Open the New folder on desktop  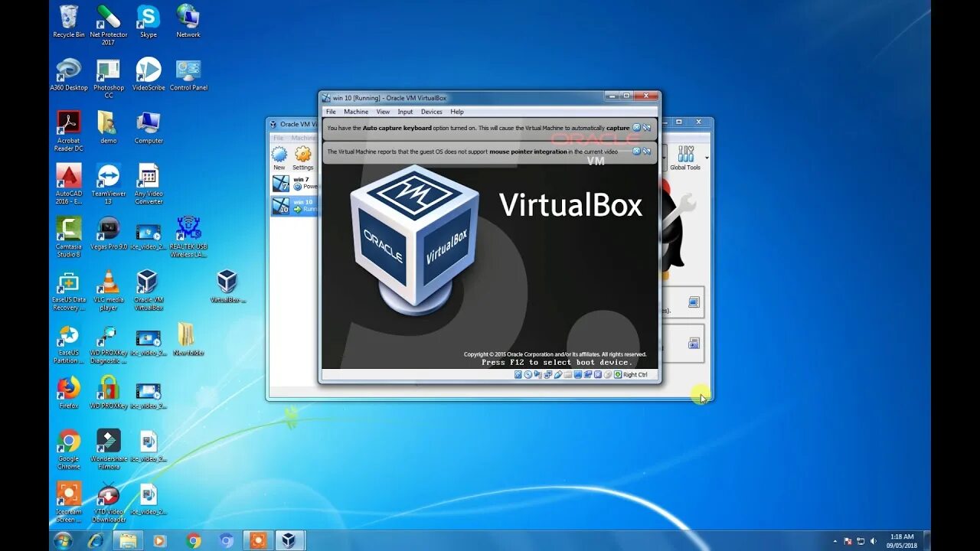[188, 340]
